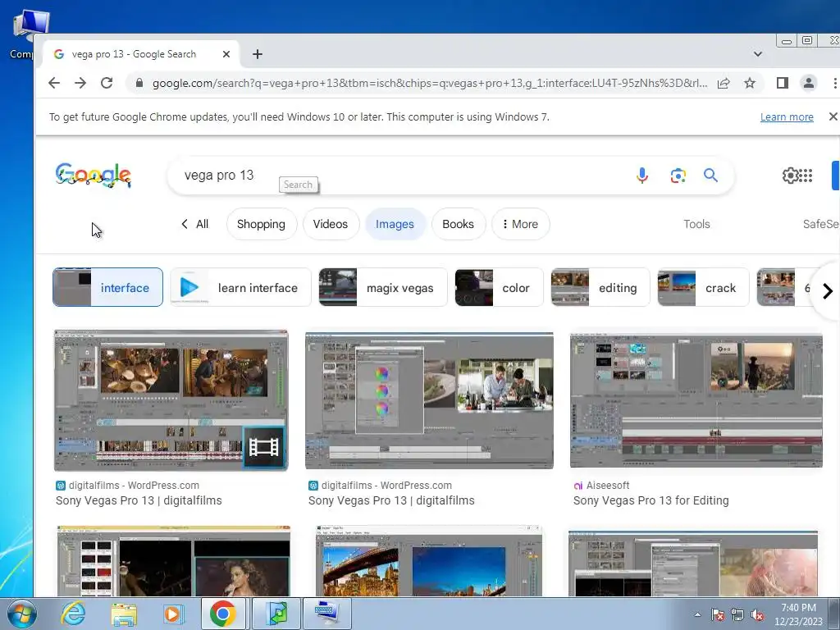Screen dimensions: 840x630
Task: Open Google apps grid icon
Action: coord(806,176)
